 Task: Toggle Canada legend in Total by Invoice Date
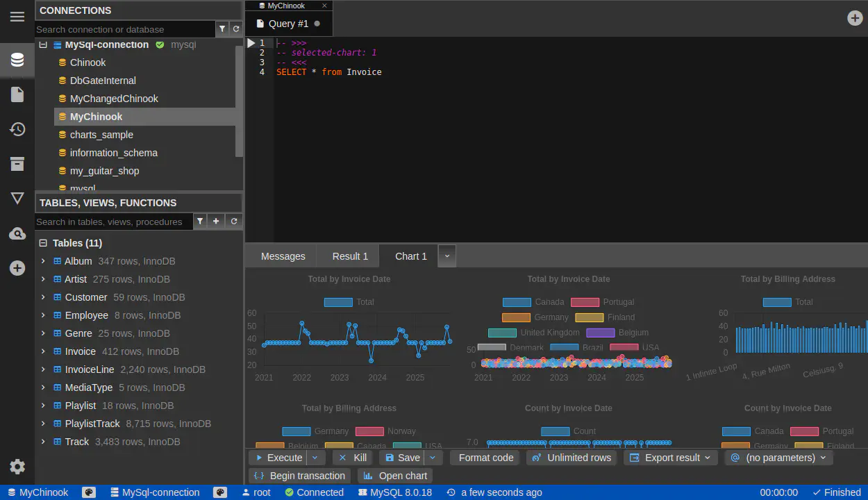click(x=517, y=302)
